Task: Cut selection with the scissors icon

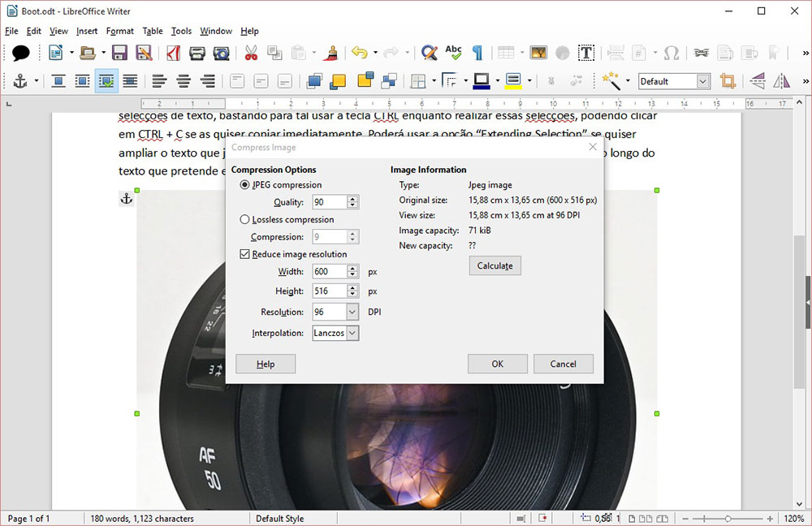Action: click(251, 53)
